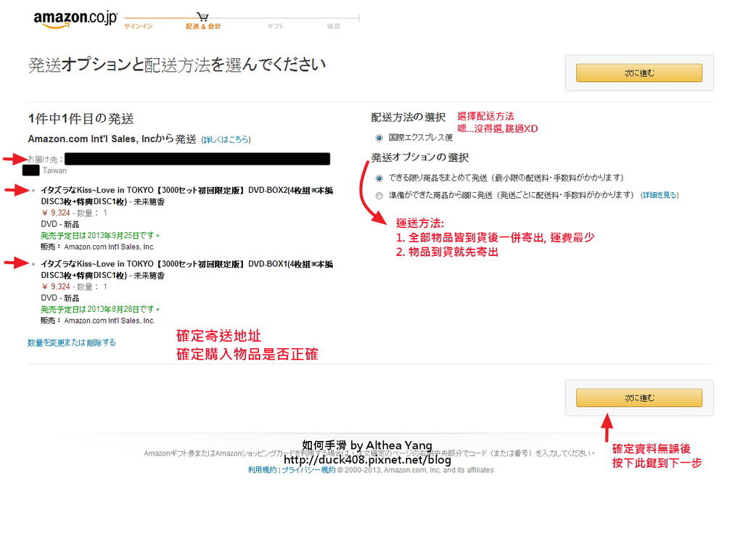Click ギフト progress step

(275, 26)
